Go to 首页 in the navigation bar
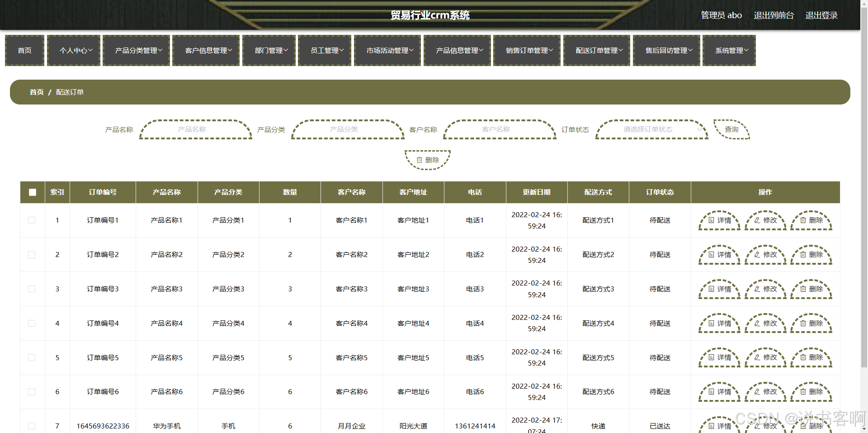 pyautogui.click(x=25, y=51)
